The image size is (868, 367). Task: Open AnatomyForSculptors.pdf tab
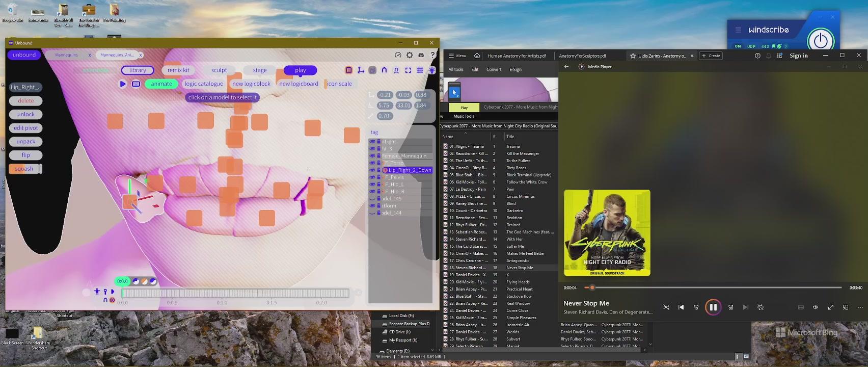click(582, 56)
